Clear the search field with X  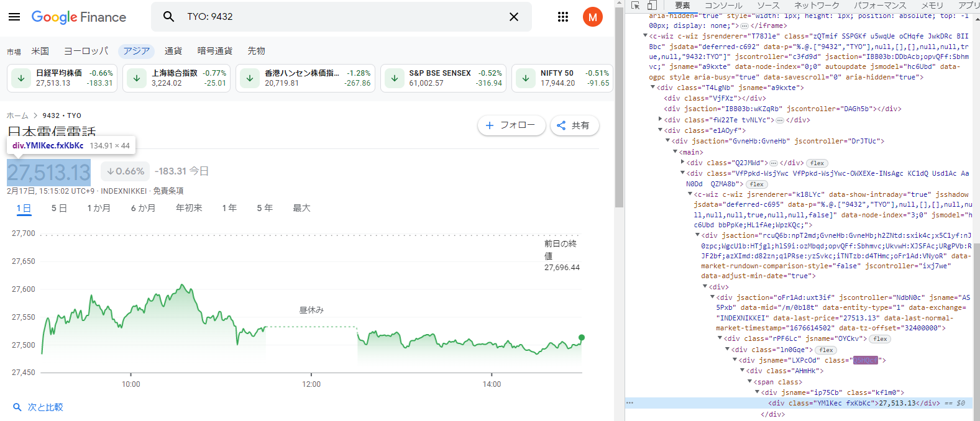coord(514,17)
